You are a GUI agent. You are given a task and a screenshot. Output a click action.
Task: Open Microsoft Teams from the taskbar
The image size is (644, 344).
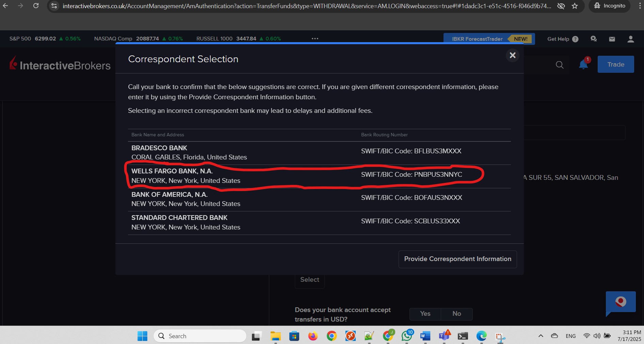click(444, 336)
